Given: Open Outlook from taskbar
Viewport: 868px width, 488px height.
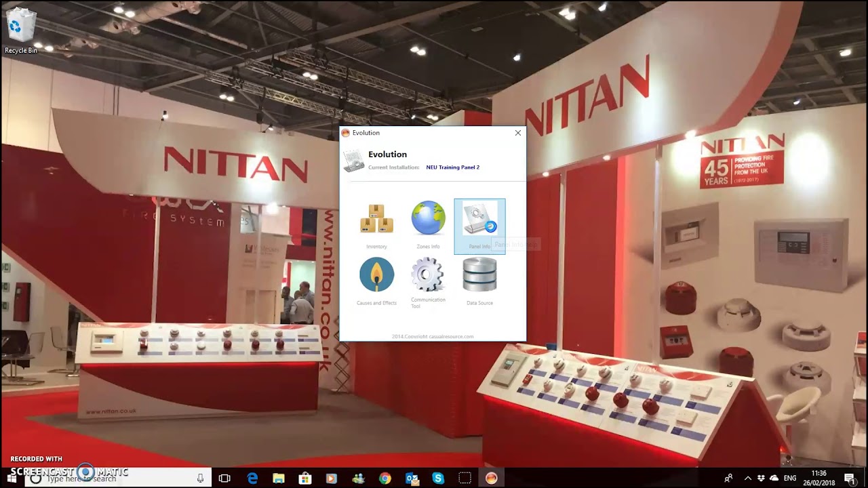Looking at the screenshot, I should click(412, 478).
